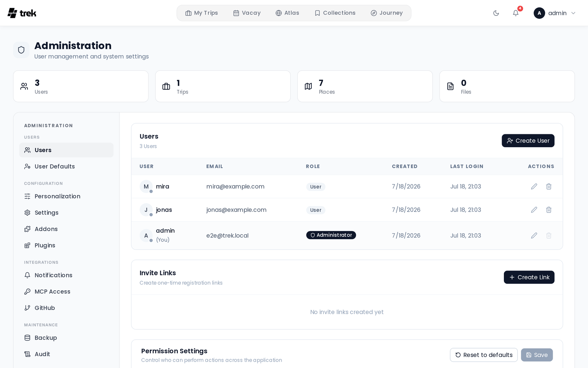Open the Vacay tab
Screen dimensions: 588x368
pyautogui.click(x=247, y=13)
